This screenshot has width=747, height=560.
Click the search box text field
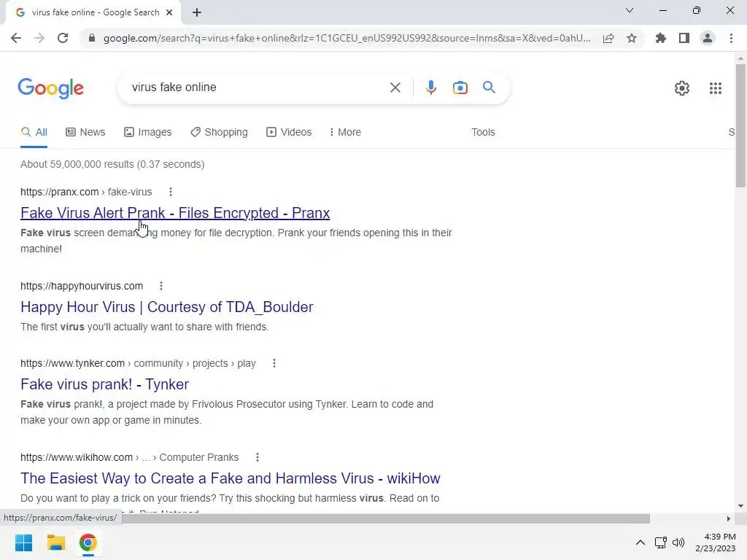pos(258,87)
